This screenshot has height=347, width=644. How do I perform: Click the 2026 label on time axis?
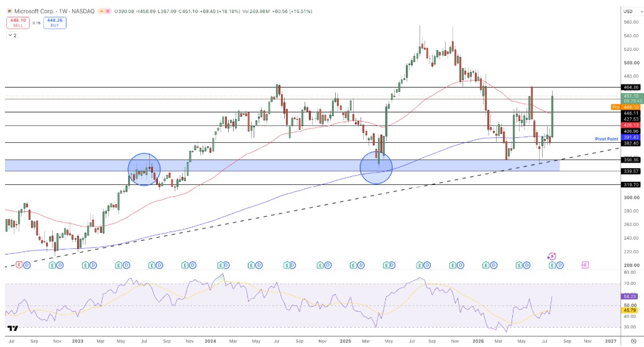(478, 341)
